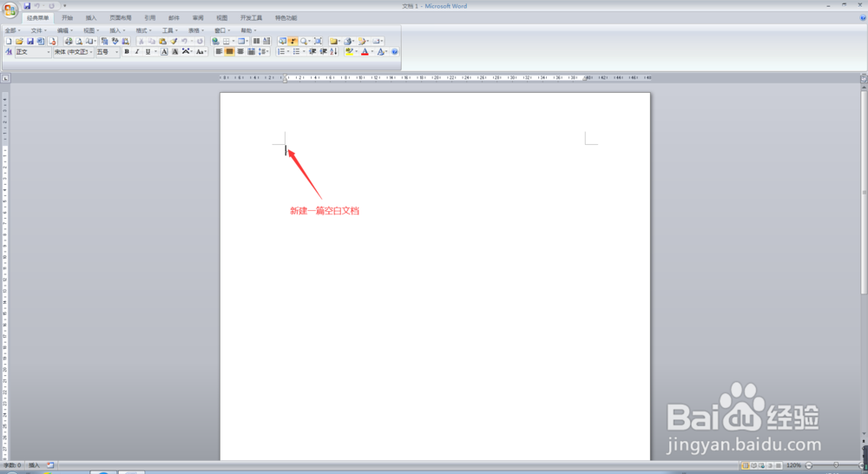Click the Decrease Indent icon

tap(312, 51)
